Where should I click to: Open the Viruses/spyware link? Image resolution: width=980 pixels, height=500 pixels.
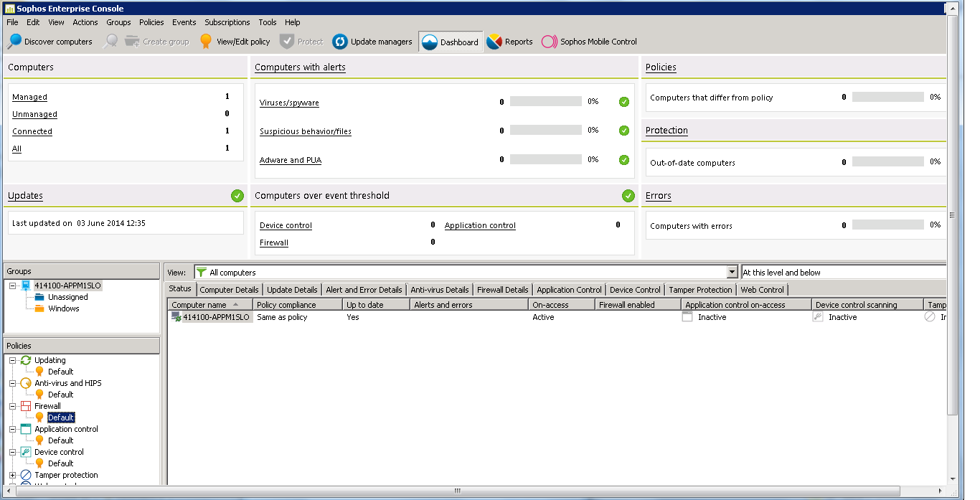point(289,103)
